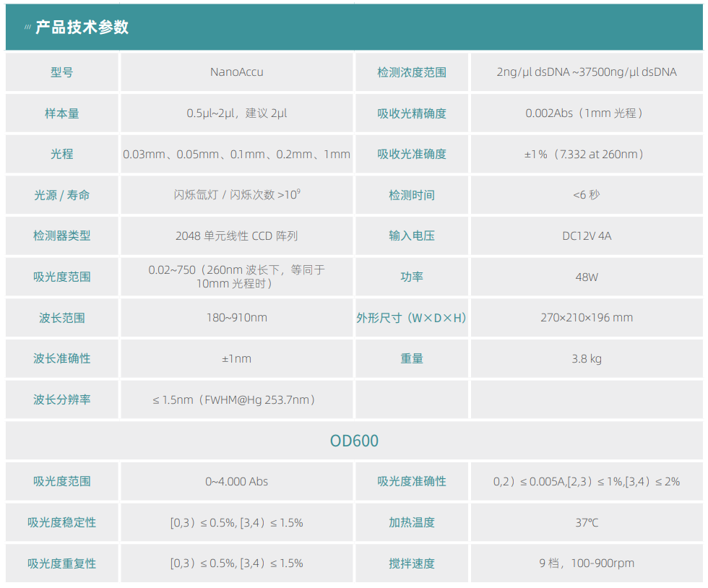Click the ≤ 0.005A,[2,3）≤ 1% accuracy value
Image resolution: width=708 pixels, height=588 pixels.
coord(587,482)
